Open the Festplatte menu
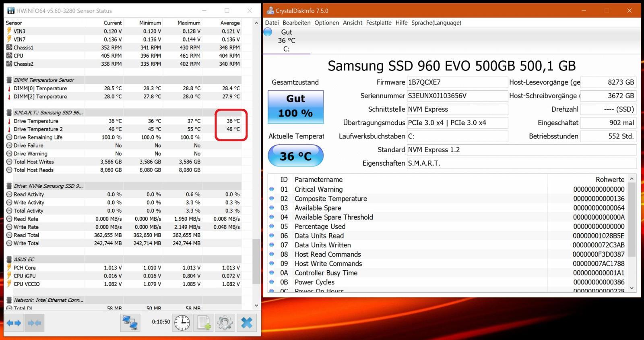 pos(379,23)
